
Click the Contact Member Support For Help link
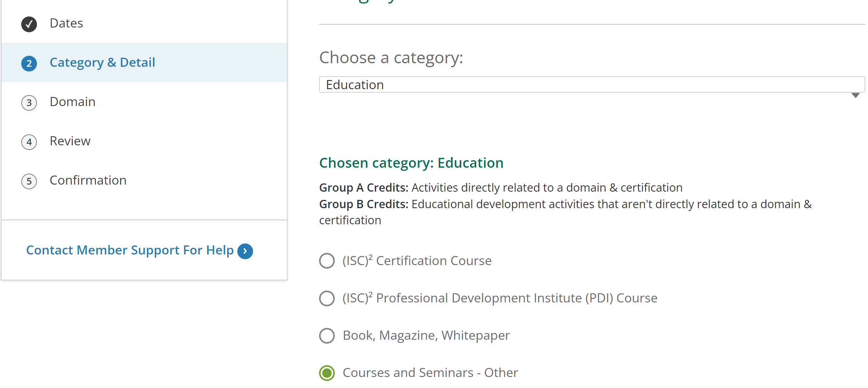tap(130, 251)
